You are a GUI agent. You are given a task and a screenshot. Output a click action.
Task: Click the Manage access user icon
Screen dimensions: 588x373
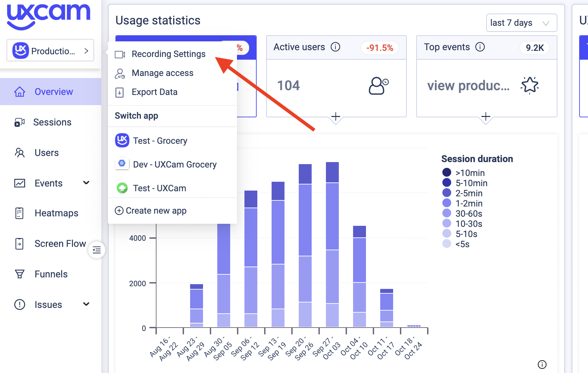(x=120, y=74)
